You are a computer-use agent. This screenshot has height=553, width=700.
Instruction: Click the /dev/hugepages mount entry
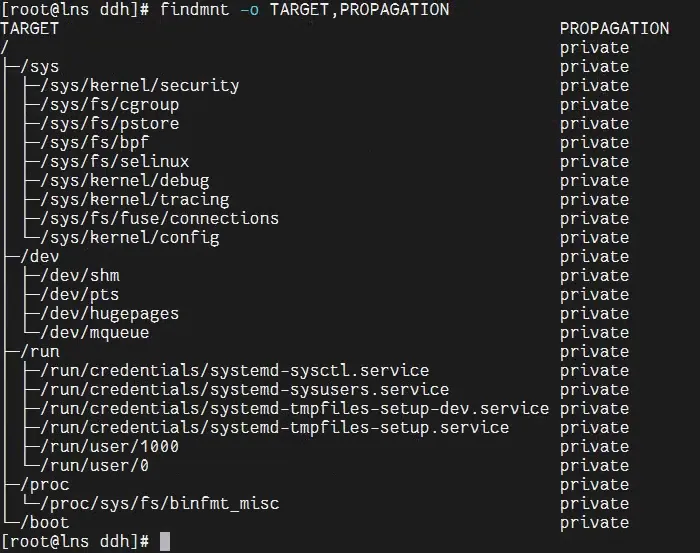109,314
